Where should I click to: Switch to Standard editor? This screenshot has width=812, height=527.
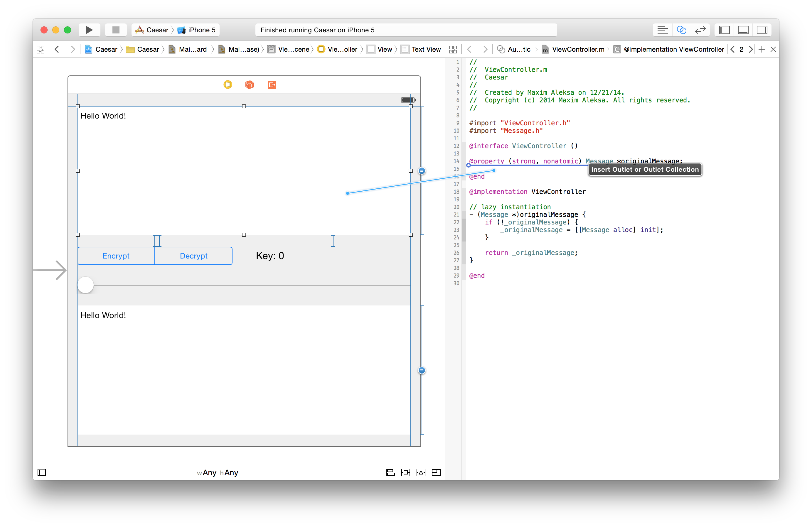pos(663,30)
